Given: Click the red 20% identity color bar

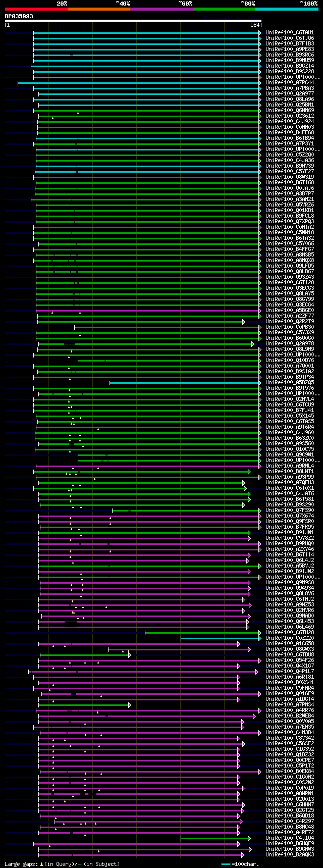Looking at the screenshot, I should pyautogui.click(x=36, y=9).
